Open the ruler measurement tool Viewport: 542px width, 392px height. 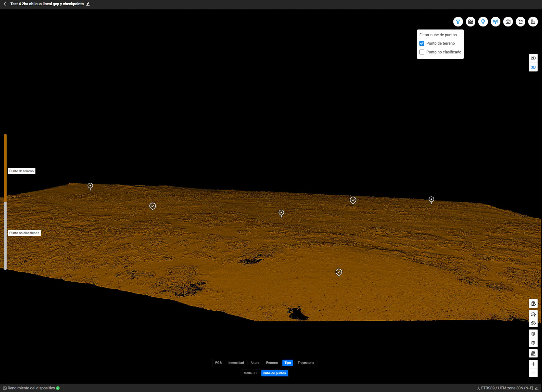[x=533, y=22]
